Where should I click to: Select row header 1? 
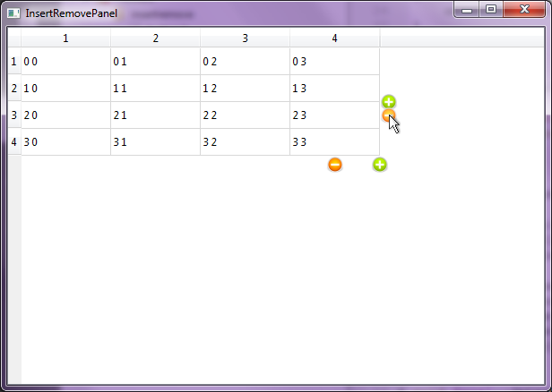14,61
